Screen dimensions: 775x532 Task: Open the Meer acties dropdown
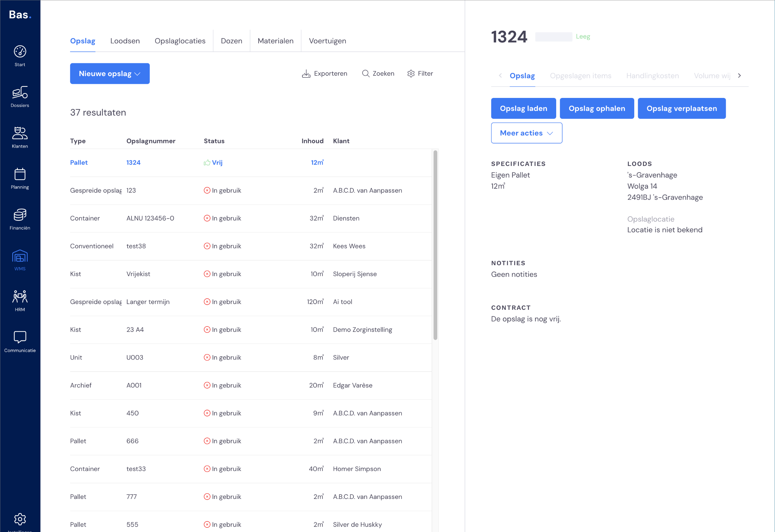[526, 133]
